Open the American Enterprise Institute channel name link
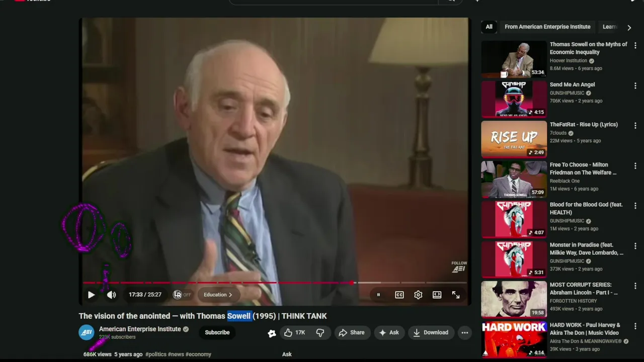The height and width of the screenshot is (362, 644). pyautogui.click(x=140, y=329)
